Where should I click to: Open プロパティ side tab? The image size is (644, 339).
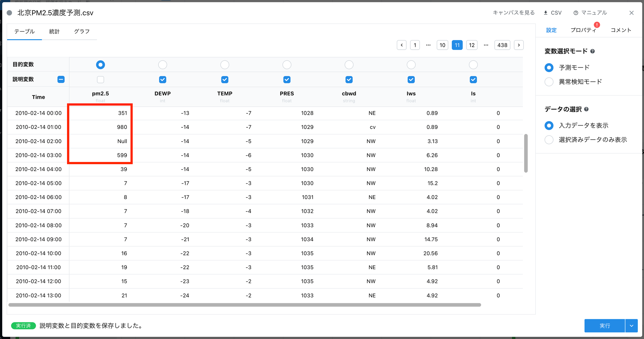pyautogui.click(x=583, y=30)
